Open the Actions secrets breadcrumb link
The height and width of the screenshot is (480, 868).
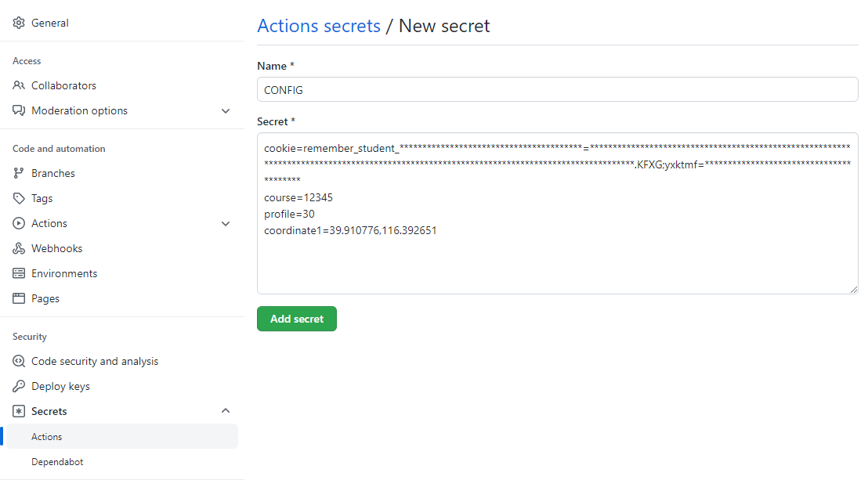319,25
